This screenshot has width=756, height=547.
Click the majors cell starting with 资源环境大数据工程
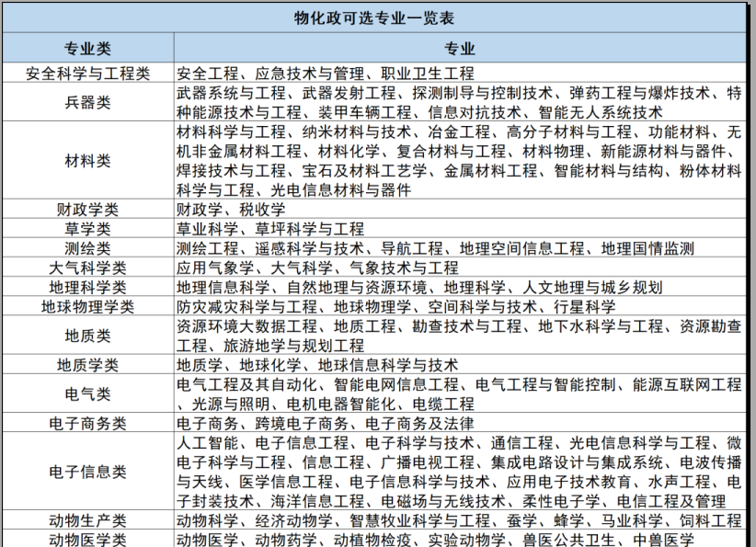coord(460,336)
